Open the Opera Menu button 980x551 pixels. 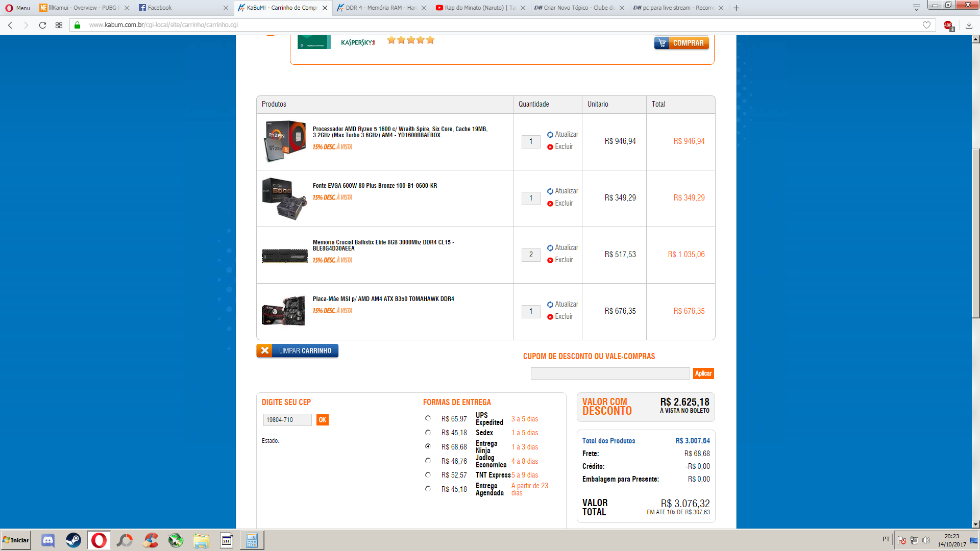pyautogui.click(x=17, y=8)
